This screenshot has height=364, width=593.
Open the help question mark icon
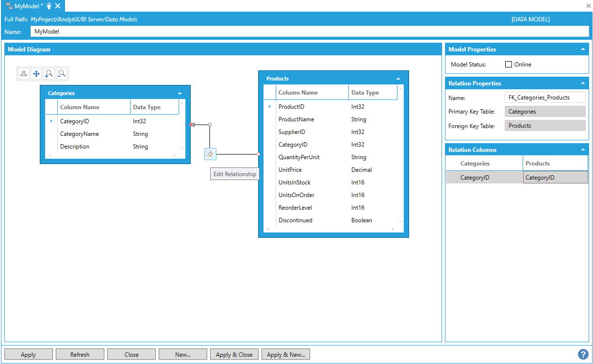584,354
